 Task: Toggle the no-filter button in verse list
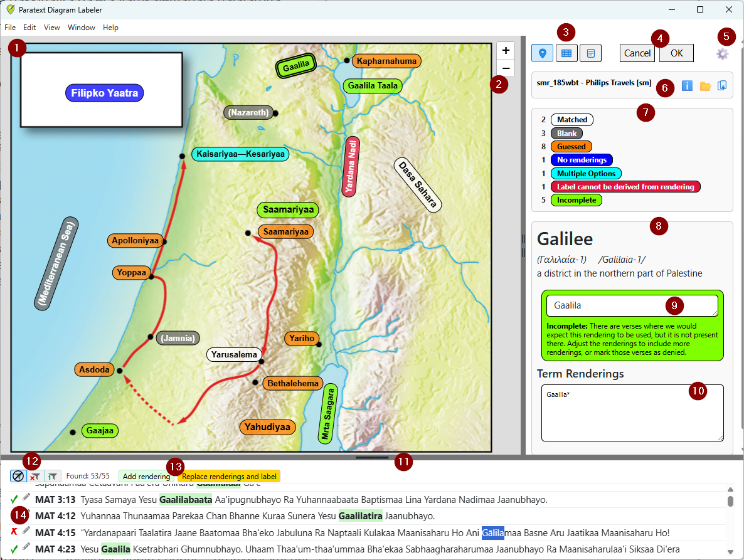coord(19,477)
